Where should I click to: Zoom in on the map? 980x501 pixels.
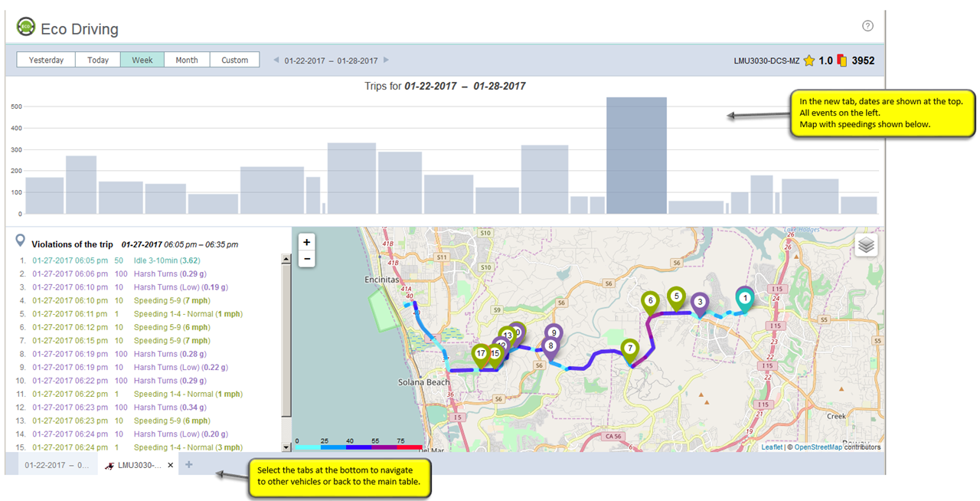[x=306, y=242]
